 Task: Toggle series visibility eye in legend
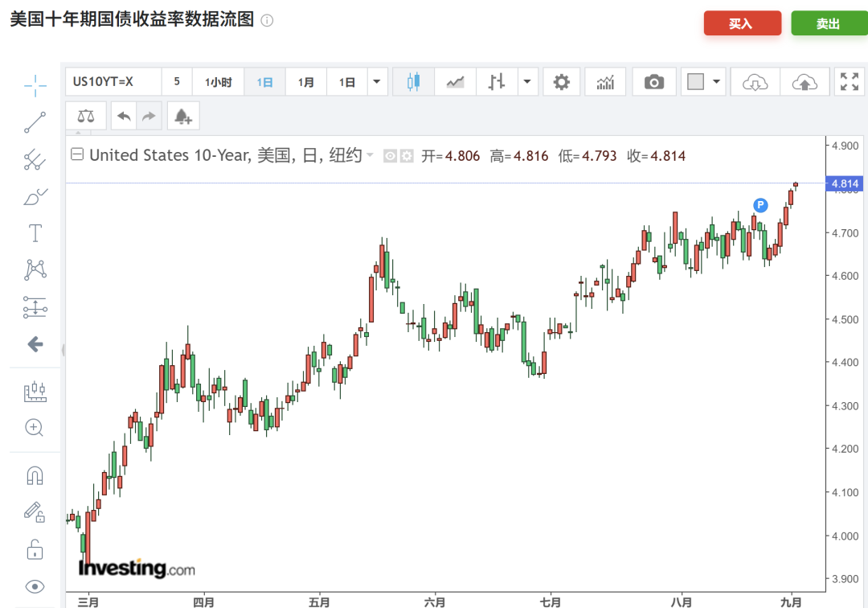[391, 156]
